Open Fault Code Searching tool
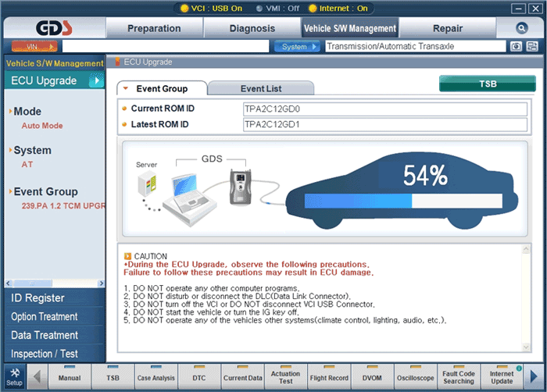The width and height of the screenshot is (547, 392). (459, 376)
